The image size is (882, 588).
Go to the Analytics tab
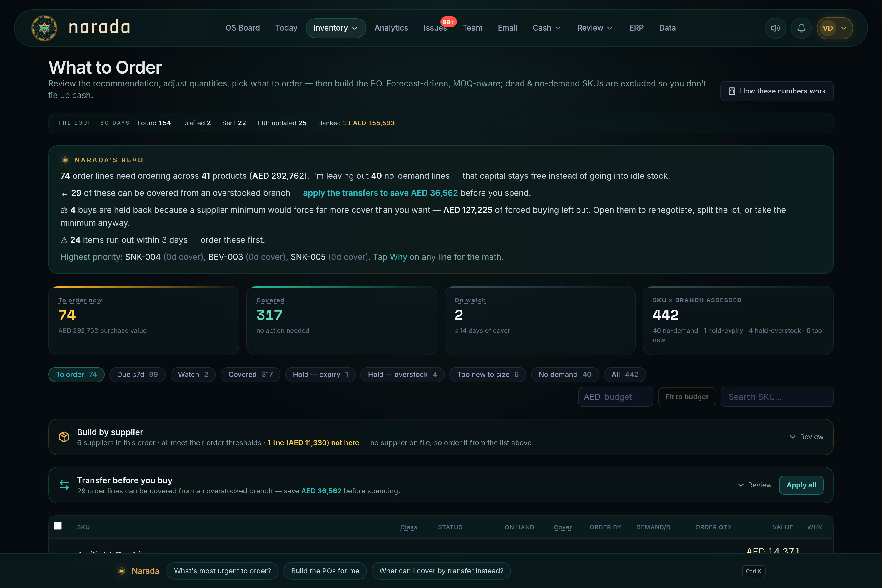tap(391, 28)
